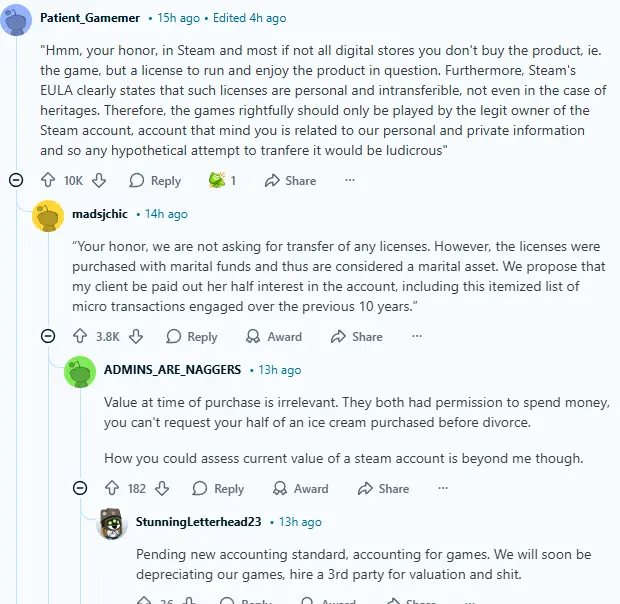Screen dimensions: 620x604
Task: Open the madsjchic username link
Action: (100, 214)
